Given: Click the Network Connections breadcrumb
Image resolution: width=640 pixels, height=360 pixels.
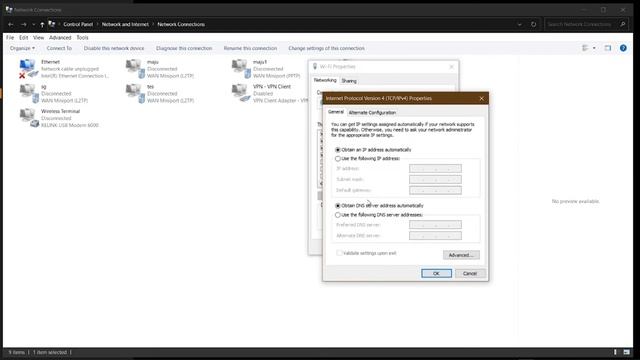Looking at the screenshot, I should coord(181,24).
